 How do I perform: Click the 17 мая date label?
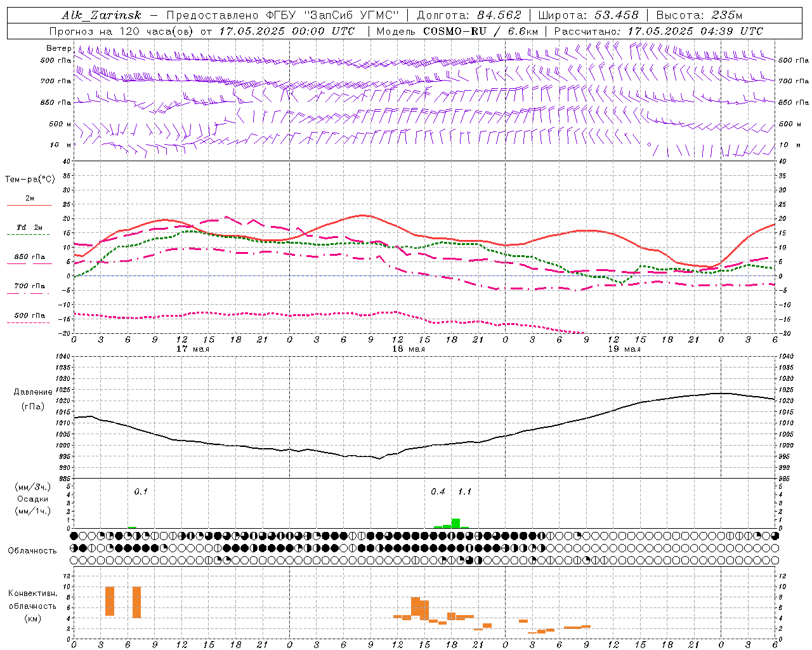pos(192,349)
